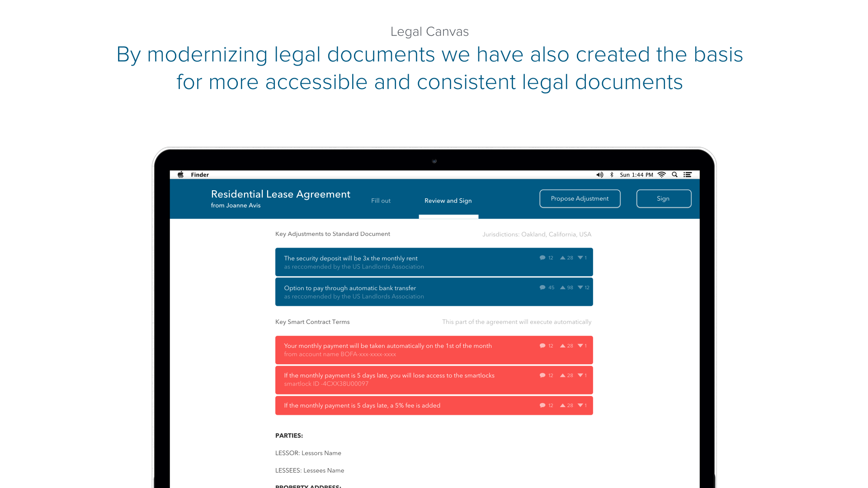Image resolution: width=868 pixels, height=488 pixels.
Task: Click the volume icon in menu bar
Action: (x=600, y=175)
